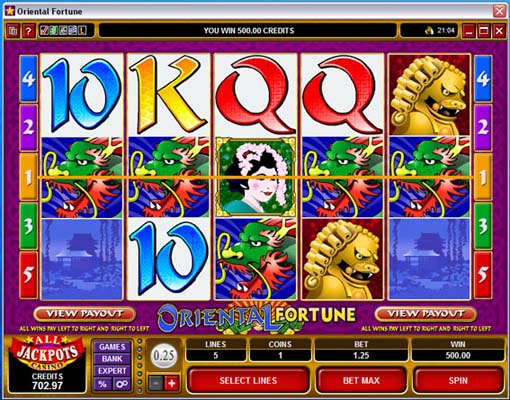This screenshot has width=510, height=400.
Task: Open the gears options icon
Action: [121, 384]
